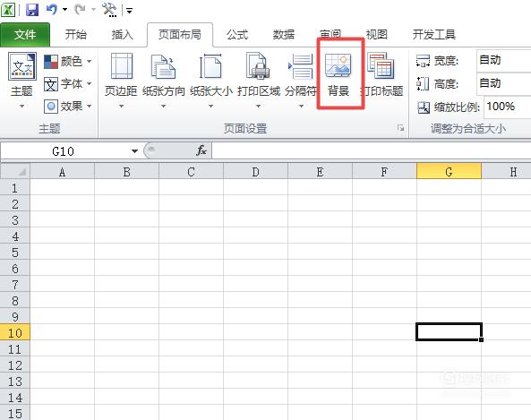The height and width of the screenshot is (420, 531).
Task: Select row 1 header
Action: (x=15, y=188)
